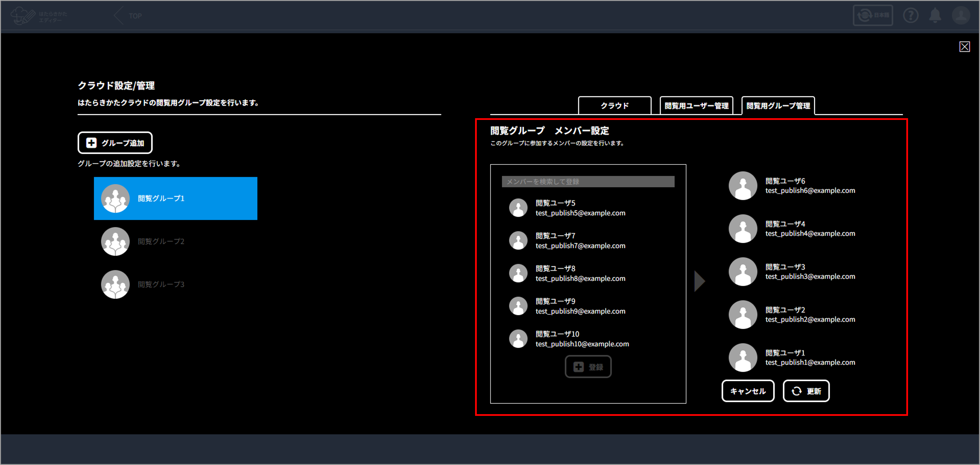
Task: Select the 閲覧用グループ管理 tab
Action: pyautogui.click(x=778, y=105)
